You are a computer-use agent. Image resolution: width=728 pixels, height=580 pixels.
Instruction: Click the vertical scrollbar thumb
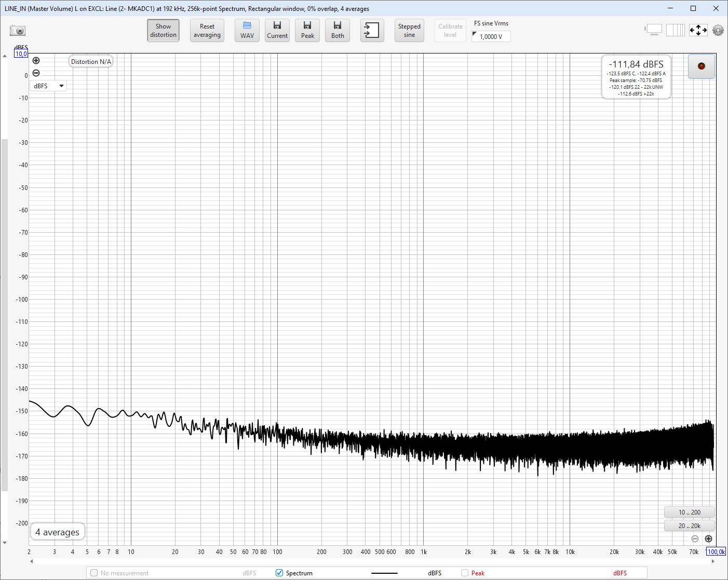tap(5, 315)
